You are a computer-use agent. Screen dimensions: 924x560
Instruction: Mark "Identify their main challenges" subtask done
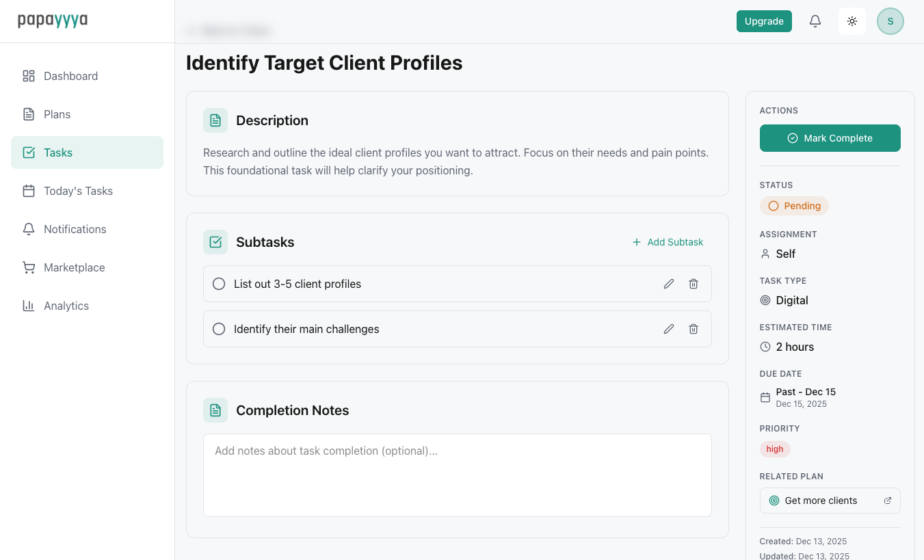219,329
